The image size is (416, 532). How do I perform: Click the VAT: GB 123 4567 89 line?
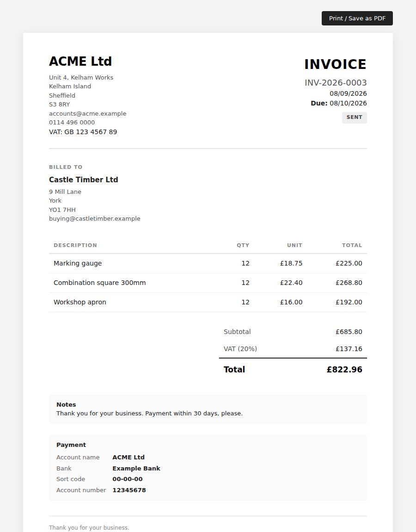tap(83, 132)
